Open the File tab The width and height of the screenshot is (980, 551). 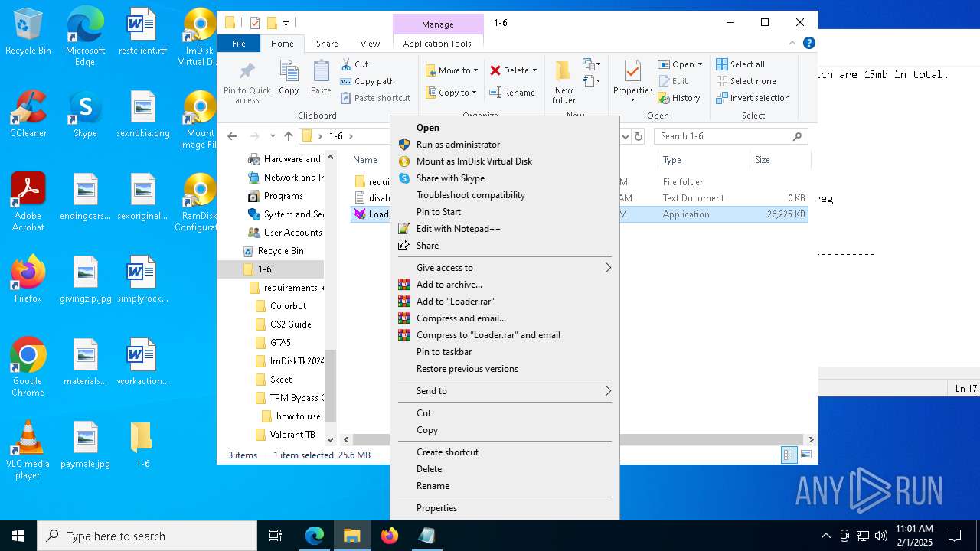239,44
